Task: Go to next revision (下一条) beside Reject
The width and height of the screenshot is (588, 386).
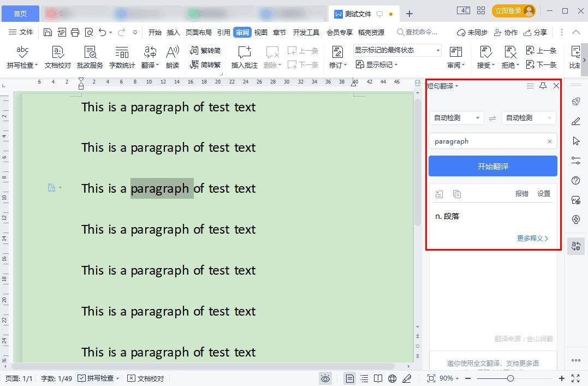Action: (x=541, y=64)
